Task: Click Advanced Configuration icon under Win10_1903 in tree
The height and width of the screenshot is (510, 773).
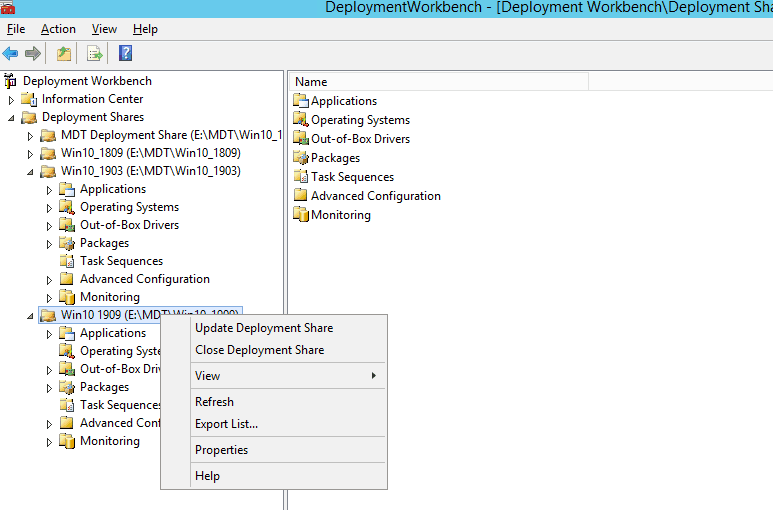Action: [x=67, y=279]
